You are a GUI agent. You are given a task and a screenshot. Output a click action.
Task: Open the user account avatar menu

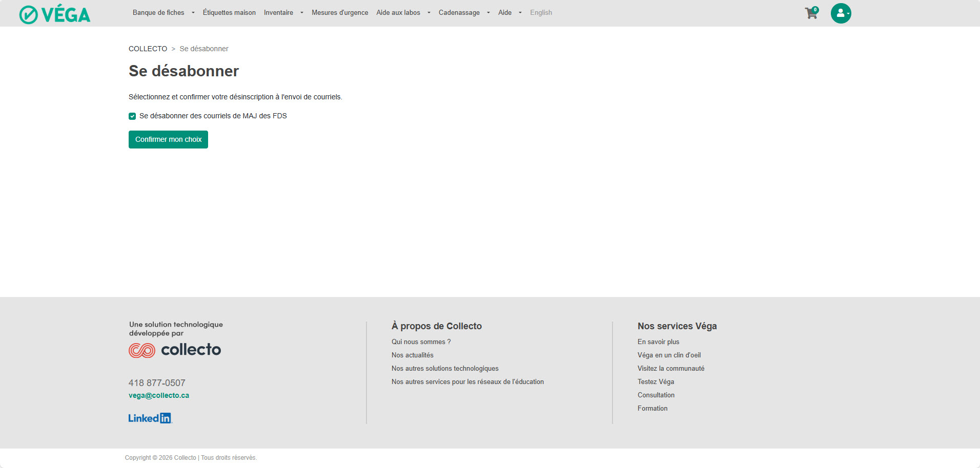click(x=841, y=13)
